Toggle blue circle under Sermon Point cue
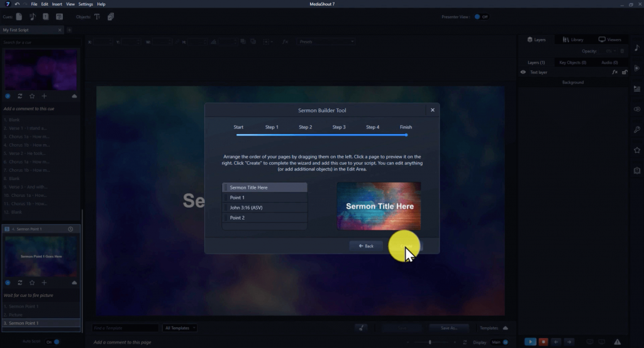This screenshot has height=348, width=644. (8, 283)
